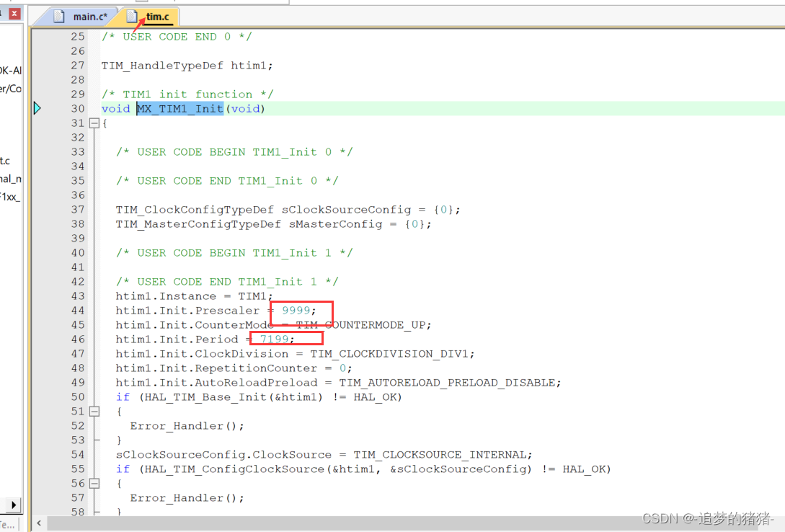
Task: Click line number 46 in the gutter
Action: pyautogui.click(x=78, y=340)
